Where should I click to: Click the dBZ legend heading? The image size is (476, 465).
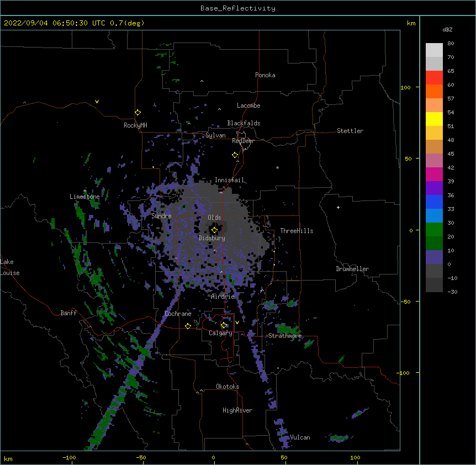pyautogui.click(x=447, y=30)
